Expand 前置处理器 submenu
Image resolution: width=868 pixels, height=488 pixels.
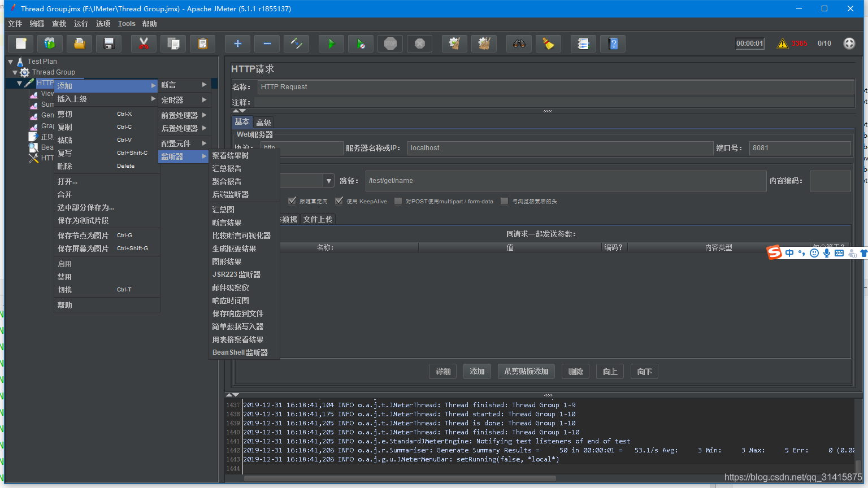(184, 115)
